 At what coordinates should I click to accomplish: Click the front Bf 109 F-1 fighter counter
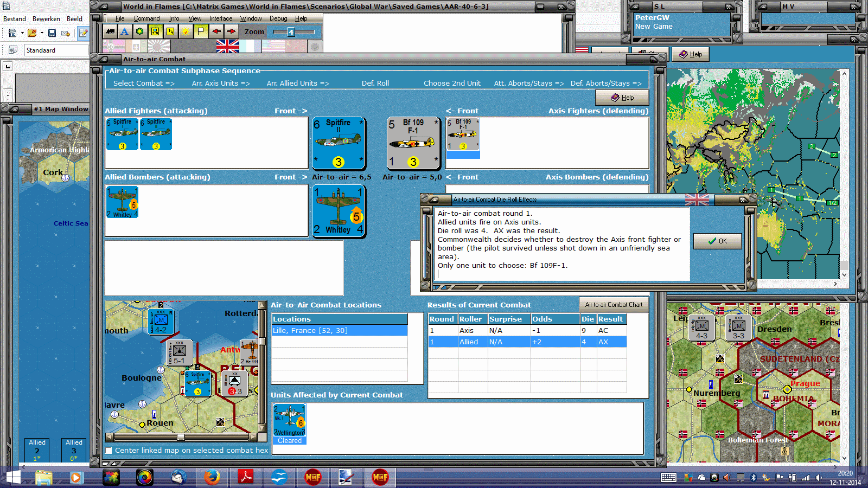(x=413, y=143)
